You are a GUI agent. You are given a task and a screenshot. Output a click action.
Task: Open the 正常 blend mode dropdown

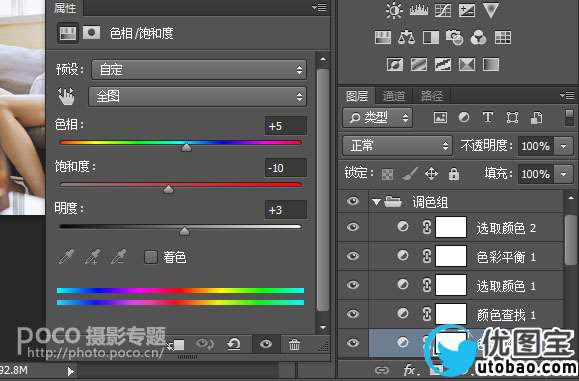tap(397, 145)
